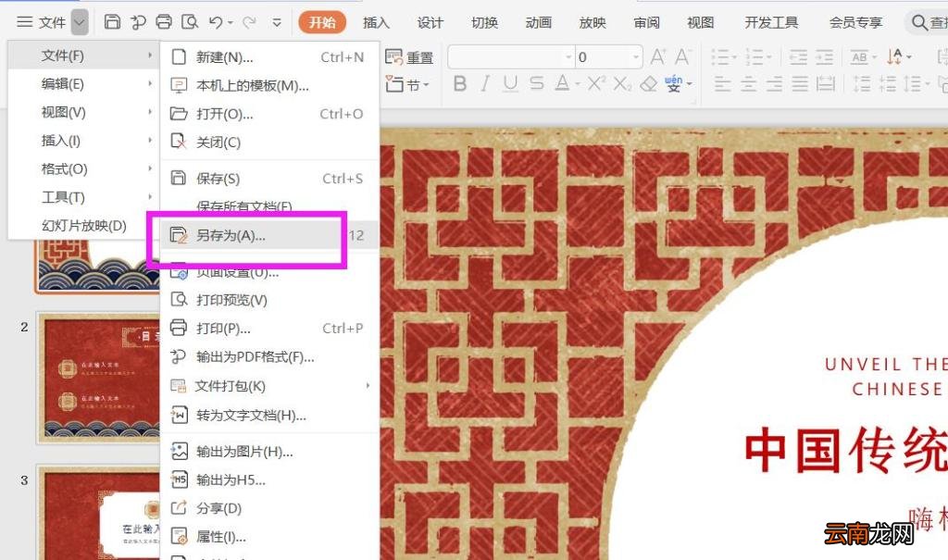Choose 保存(S) from file menu
The width and height of the screenshot is (948, 560).
click(269, 179)
